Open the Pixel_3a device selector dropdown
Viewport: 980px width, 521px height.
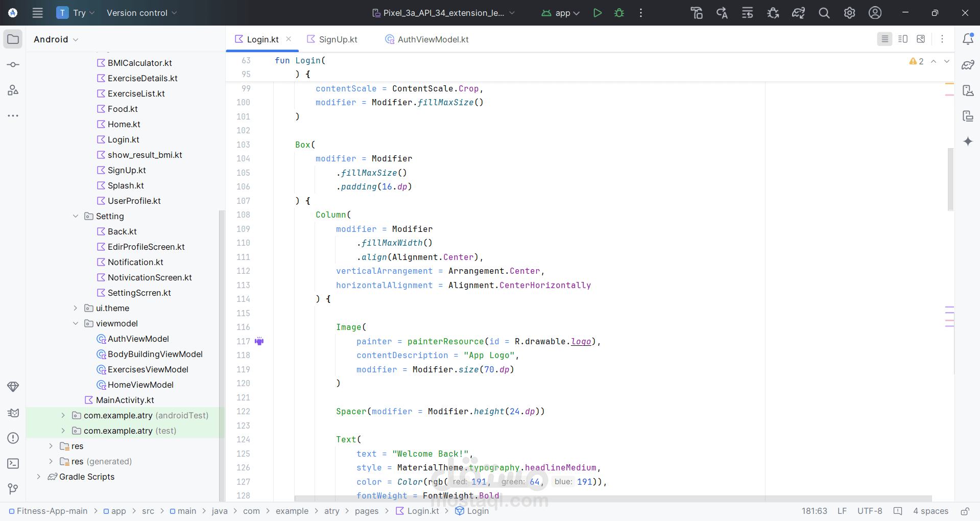point(443,13)
